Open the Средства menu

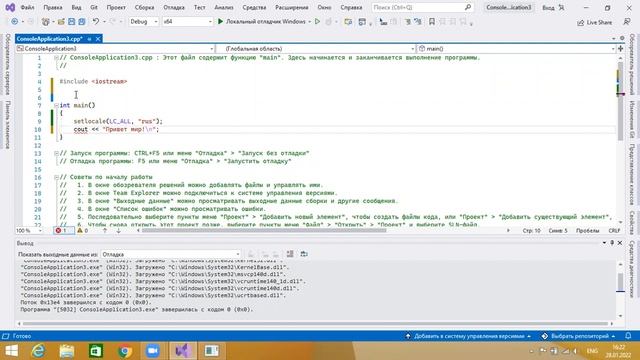254,7
